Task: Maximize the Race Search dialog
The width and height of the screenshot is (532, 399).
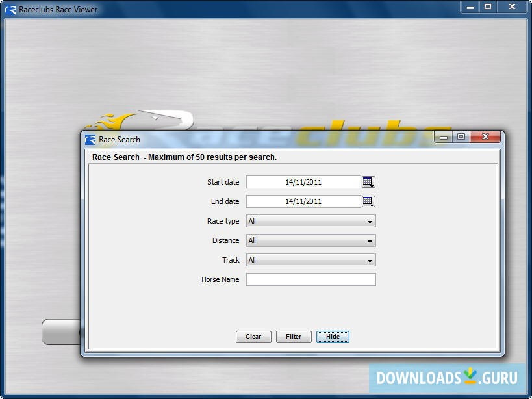Action: coord(461,137)
